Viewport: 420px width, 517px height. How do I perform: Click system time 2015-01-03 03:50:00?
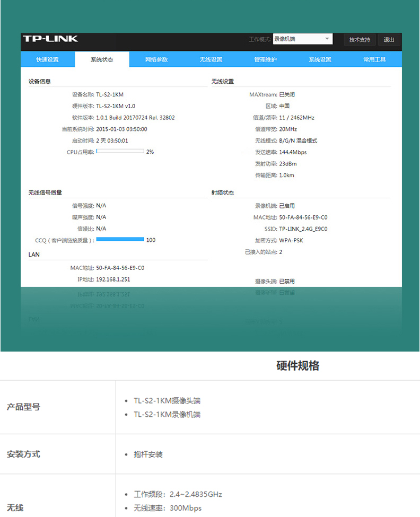[121, 129]
